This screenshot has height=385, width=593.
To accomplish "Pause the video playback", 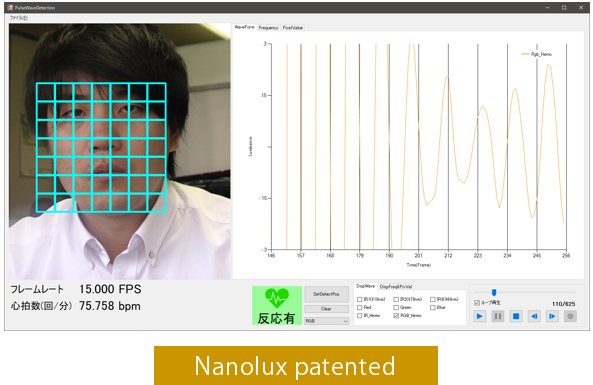I will (498, 316).
